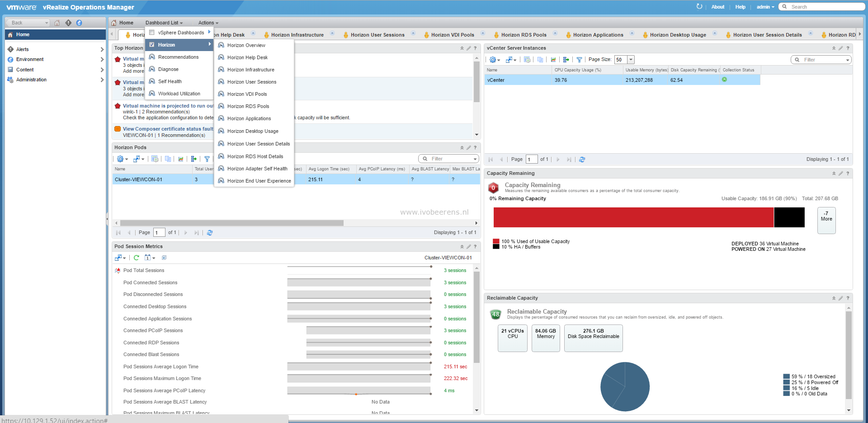Click the Horizon Pods Filter field

[448, 159]
